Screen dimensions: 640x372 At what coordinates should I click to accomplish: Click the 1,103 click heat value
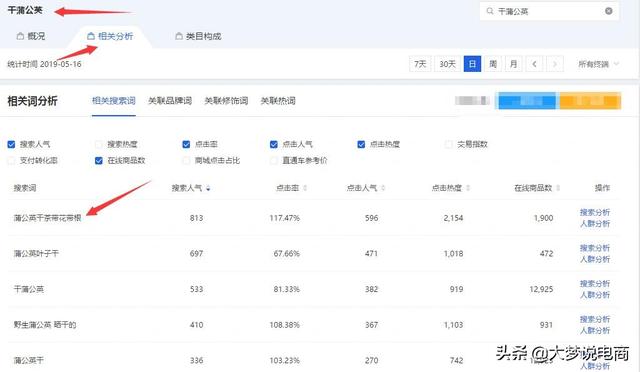[453, 325]
